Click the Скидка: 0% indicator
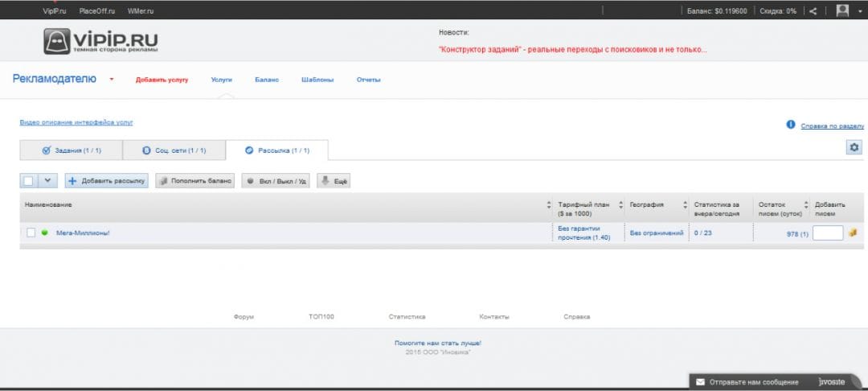The height and width of the screenshot is (391, 868). [778, 11]
